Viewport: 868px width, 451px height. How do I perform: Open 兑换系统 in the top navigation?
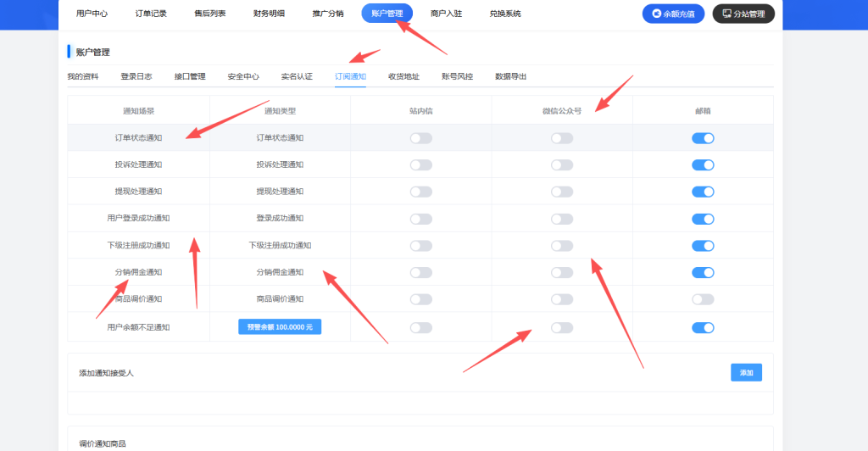[x=505, y=14]
